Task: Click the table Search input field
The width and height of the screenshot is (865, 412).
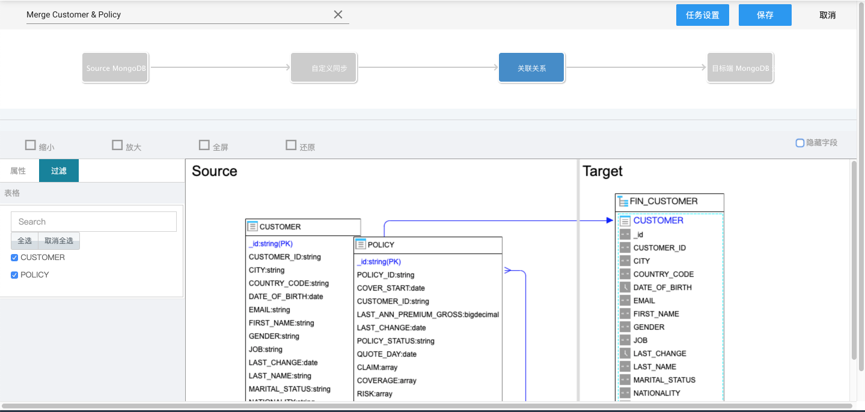Action: click(94, 222)
